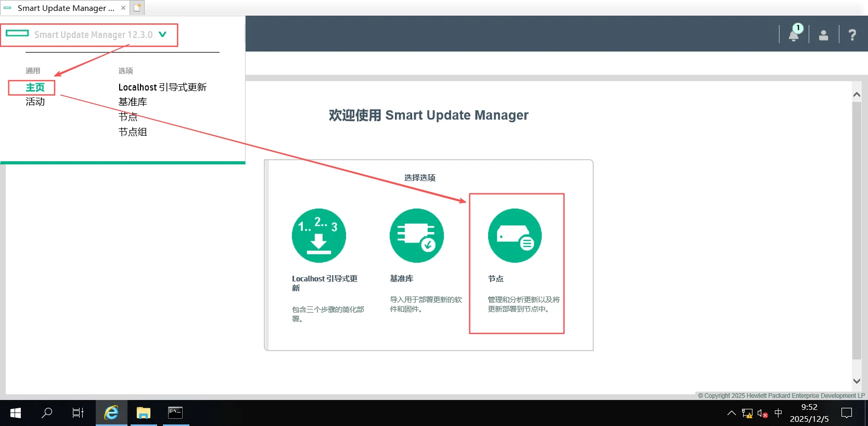Viewport: 868px width, 426px height.
Task: Click the 选择选项 panel heading
Action: point(420,177)
